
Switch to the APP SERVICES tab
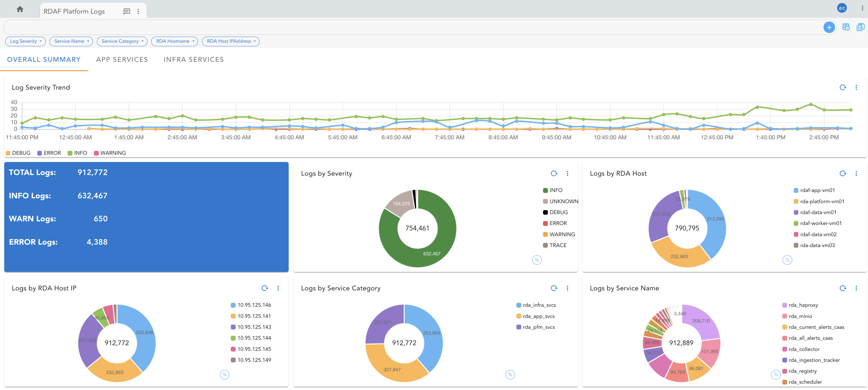122,60
